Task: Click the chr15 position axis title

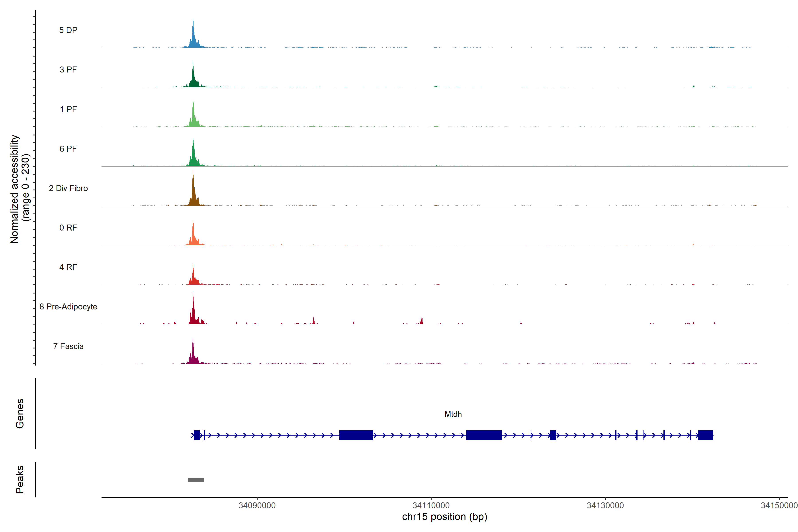Action: pos(444,517)
